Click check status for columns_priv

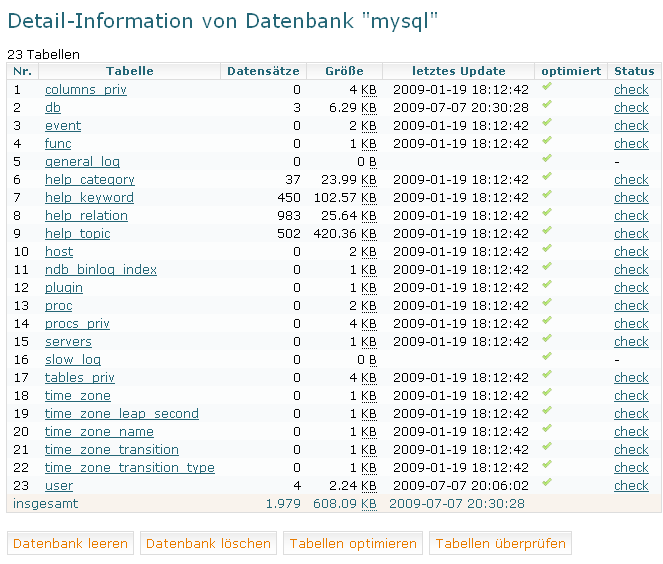(x=631, y=90)
